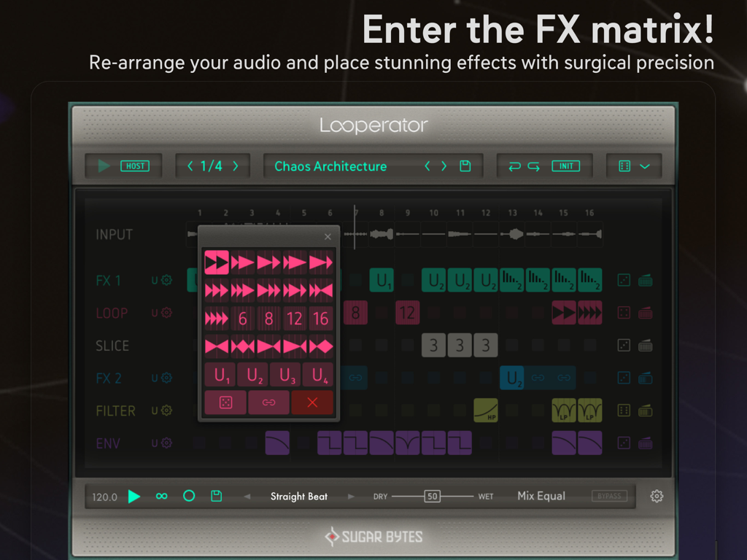This screenshot has height=560, width=747.
Task: Switch to pattern page 1/4 forward arrow
Action: coord(235,166)
